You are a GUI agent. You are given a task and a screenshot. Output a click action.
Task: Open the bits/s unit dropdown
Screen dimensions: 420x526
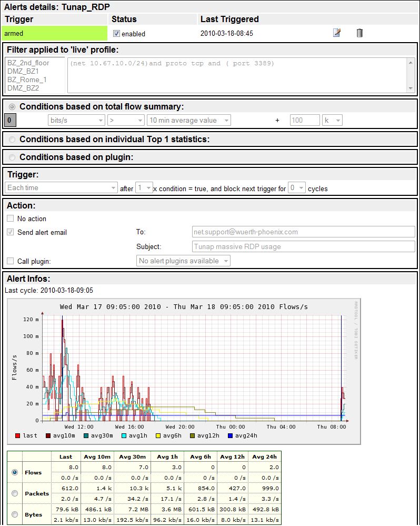[x=76, y=120]
